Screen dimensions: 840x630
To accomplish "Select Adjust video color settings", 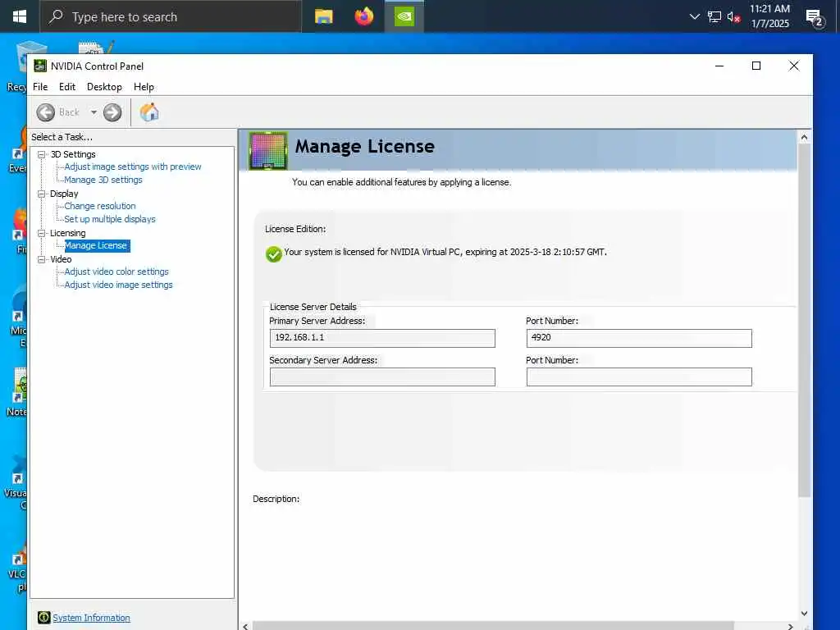I will coord(116,272).
